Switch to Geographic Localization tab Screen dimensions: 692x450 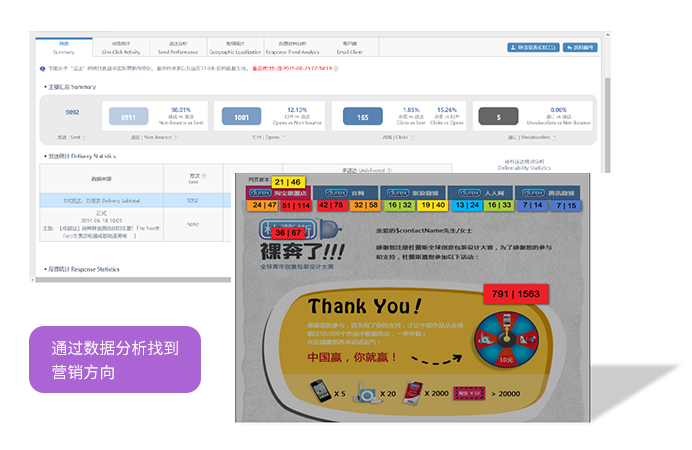click(x=235, y=47)
